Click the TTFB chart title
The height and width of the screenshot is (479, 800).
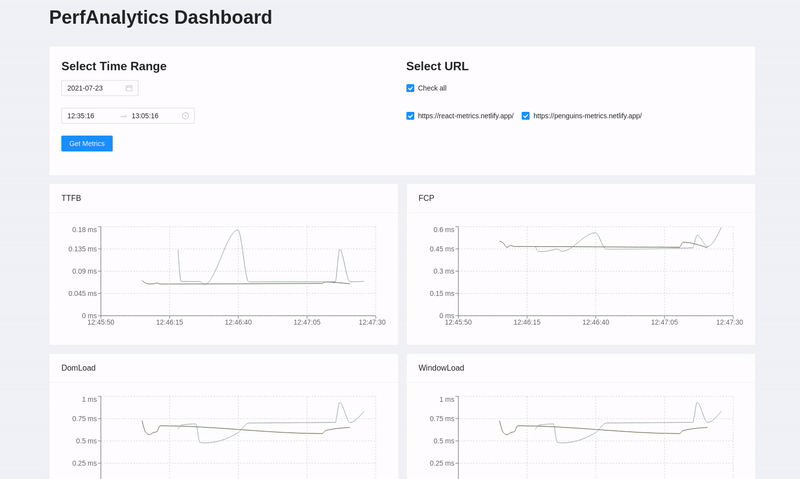(x=71, y=198)
